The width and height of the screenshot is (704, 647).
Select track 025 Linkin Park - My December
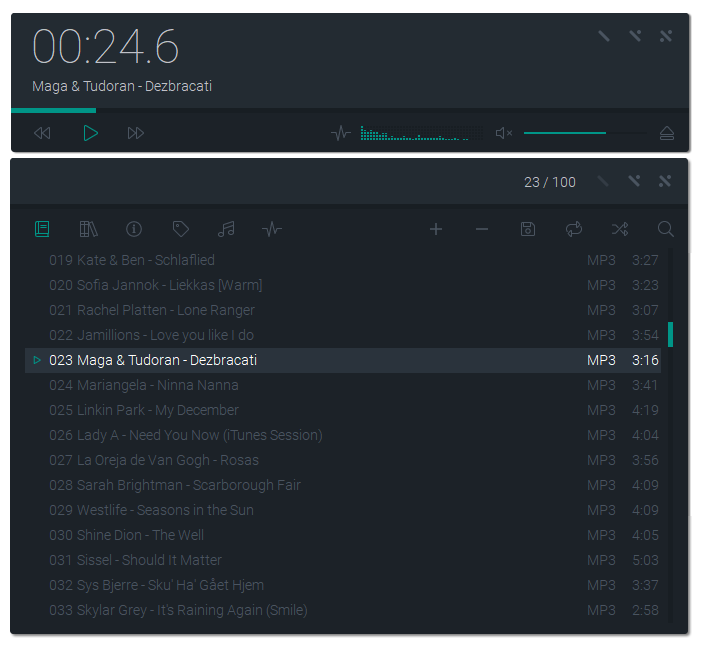pyautogui.click(x=343, y=410)
